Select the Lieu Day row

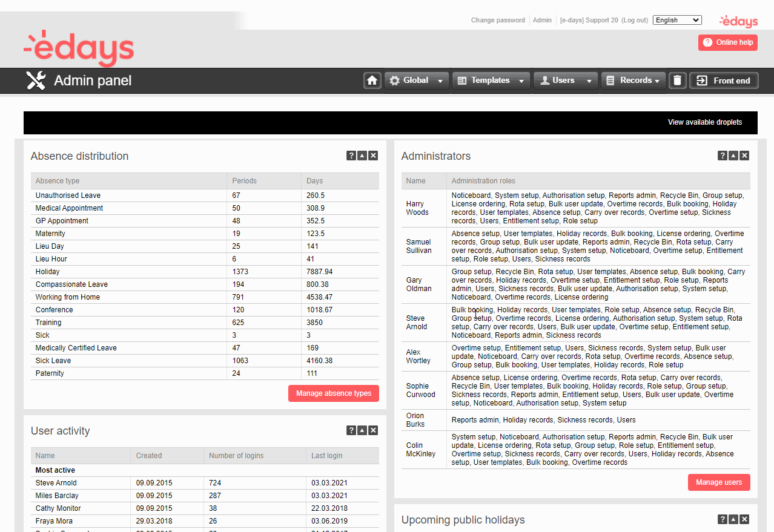pyautogui.click(x=205, y=246)
